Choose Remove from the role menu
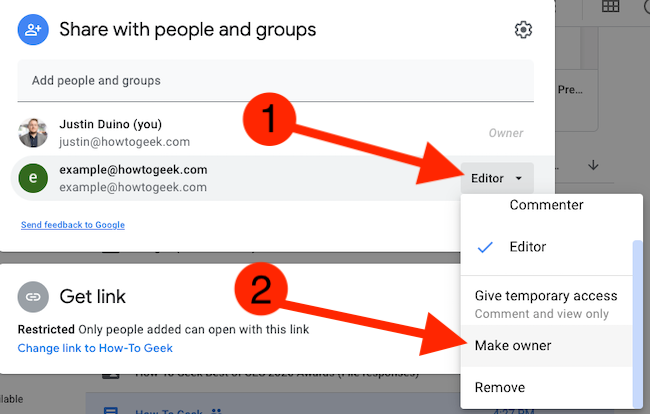Image resolution: width=650 pixels, height=414 pixels. coord(546,387)
